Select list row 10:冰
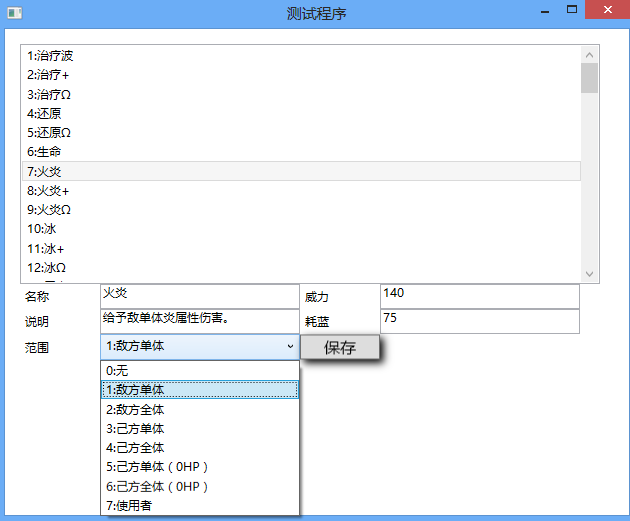The height and width of the screenshot is (521, 630). point(301,229)
